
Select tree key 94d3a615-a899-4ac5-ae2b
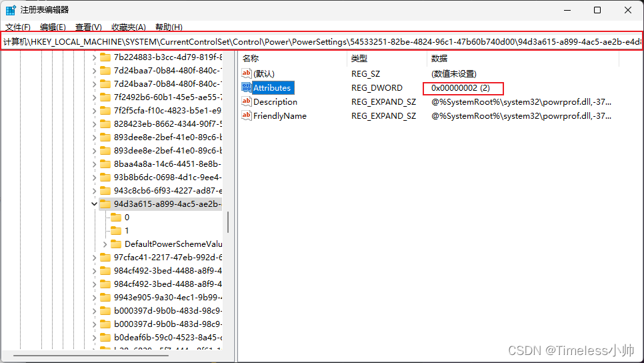[167, 204]
